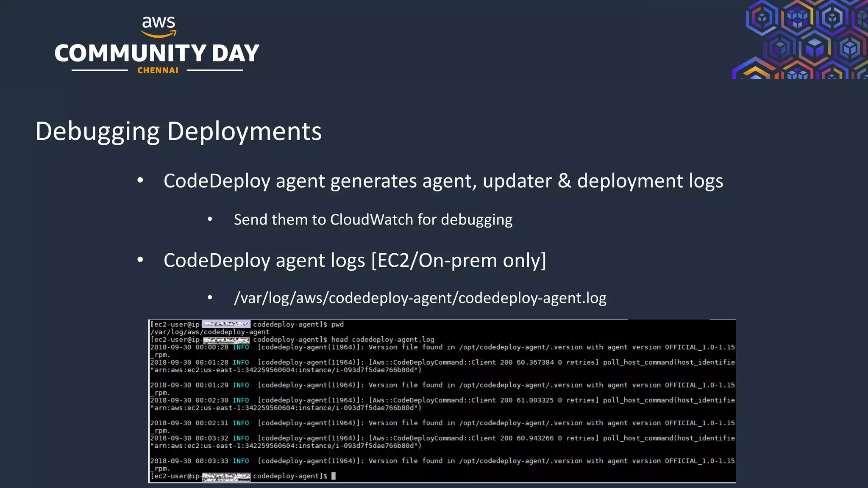Click the 'Debugging Deployments' slide title
The width and height of the screenshot is (868, 488).
tap(178, 131)
